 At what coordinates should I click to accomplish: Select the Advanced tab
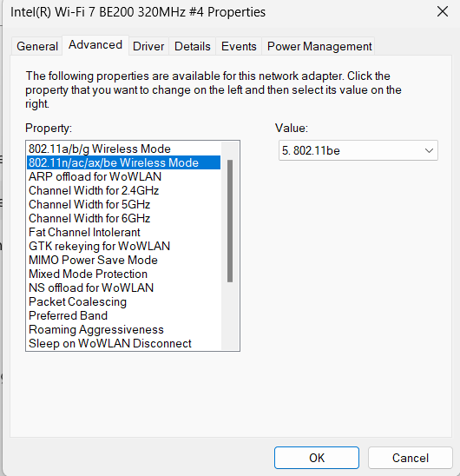coord(95,45)
